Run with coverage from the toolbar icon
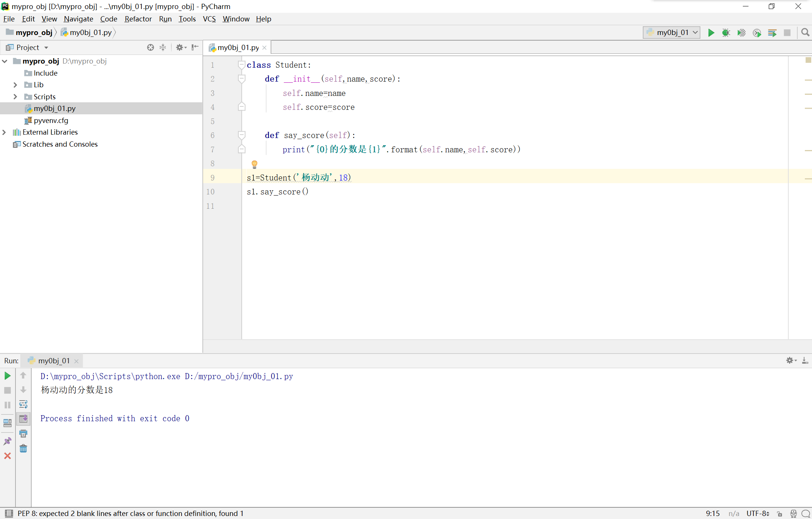Viewport: 812px width, 519px height. point(741,33)
